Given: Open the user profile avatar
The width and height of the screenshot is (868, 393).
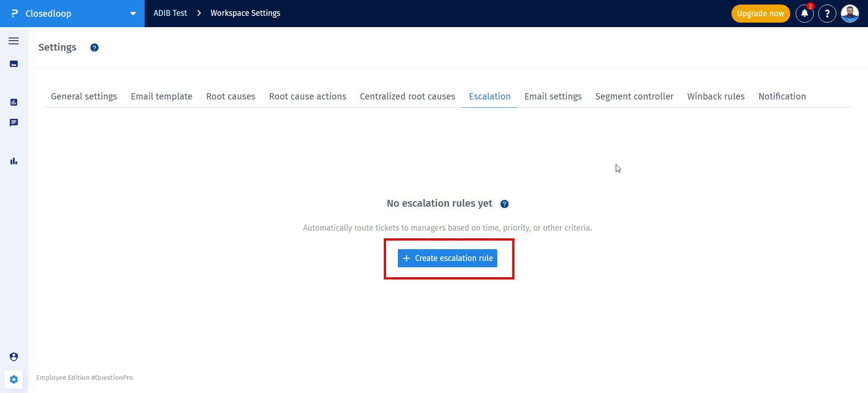Looking at the screenshot, I should (x=850, y=14).
